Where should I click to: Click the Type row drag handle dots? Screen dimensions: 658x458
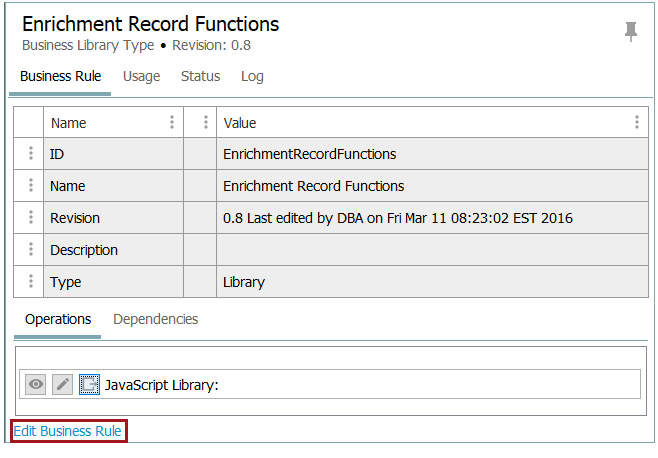30,282
